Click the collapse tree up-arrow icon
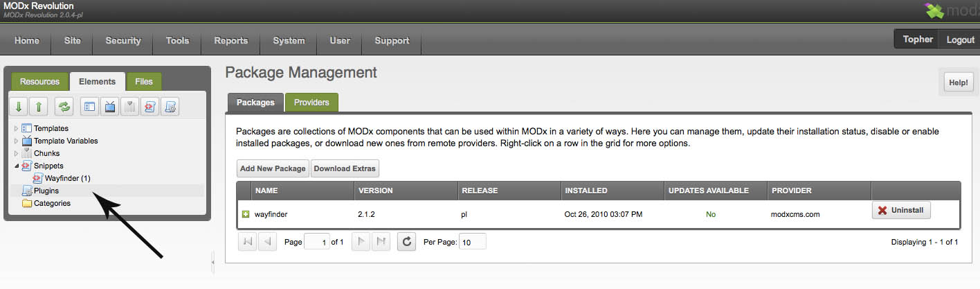Viewport: 980px width, 289px height. 39,107
